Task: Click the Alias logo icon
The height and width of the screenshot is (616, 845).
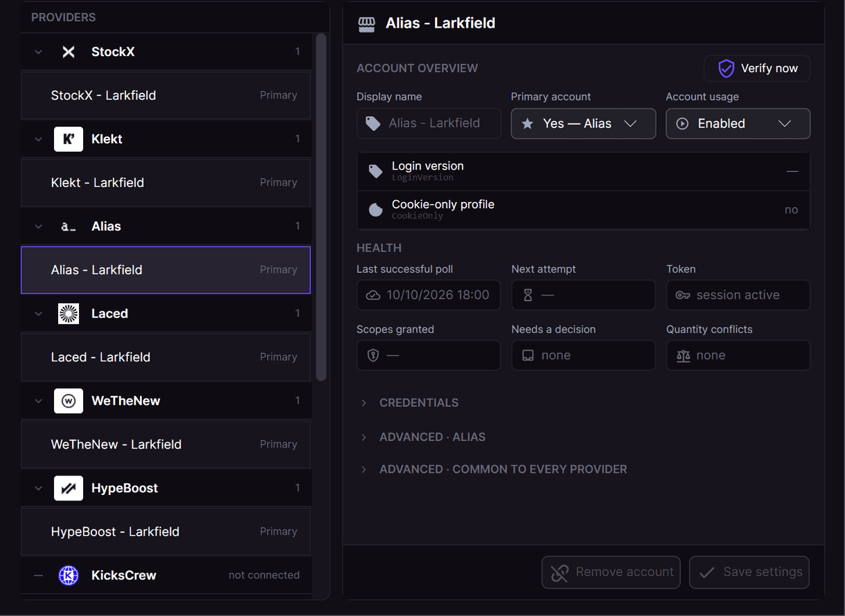Action: click(x=69, y=226)
